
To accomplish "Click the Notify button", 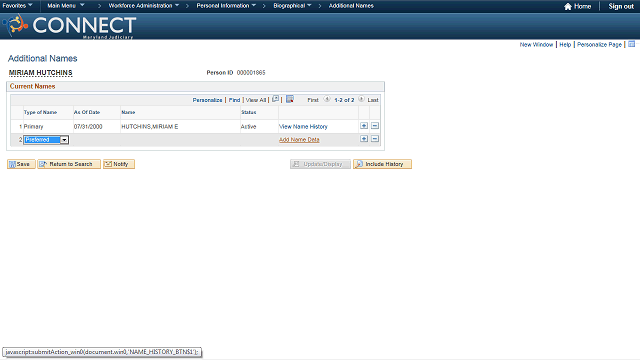I will click(119, 164).
